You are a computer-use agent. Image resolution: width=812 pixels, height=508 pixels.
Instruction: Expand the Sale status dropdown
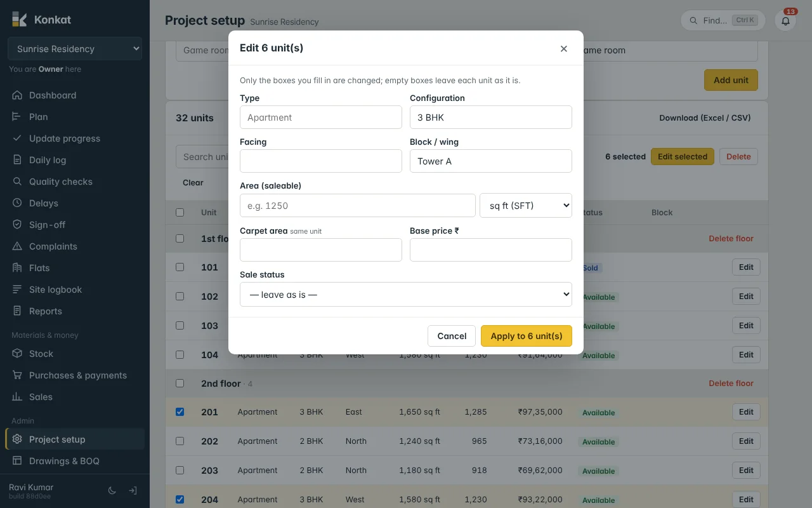click(406, 295)
